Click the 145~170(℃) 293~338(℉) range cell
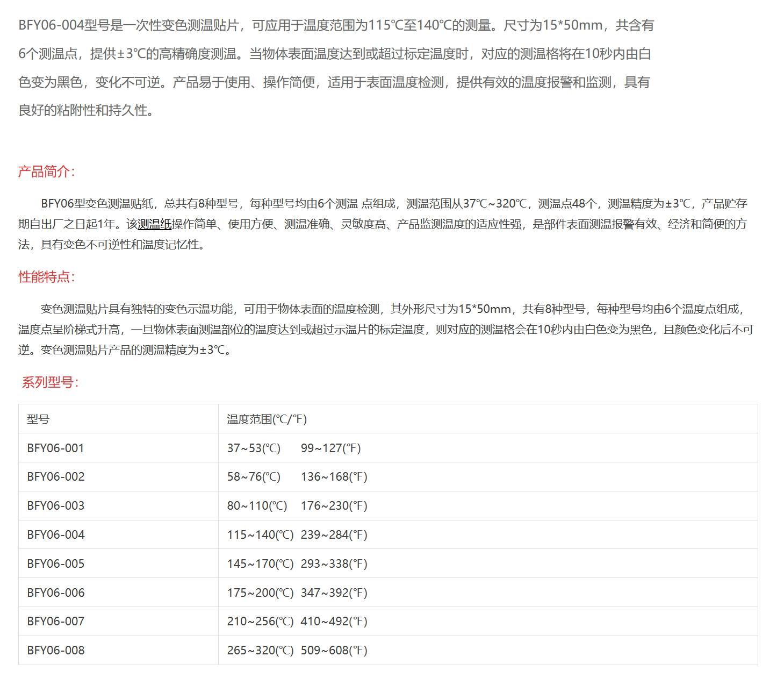This screenshot has height=692, width=784. pos(488,563)
